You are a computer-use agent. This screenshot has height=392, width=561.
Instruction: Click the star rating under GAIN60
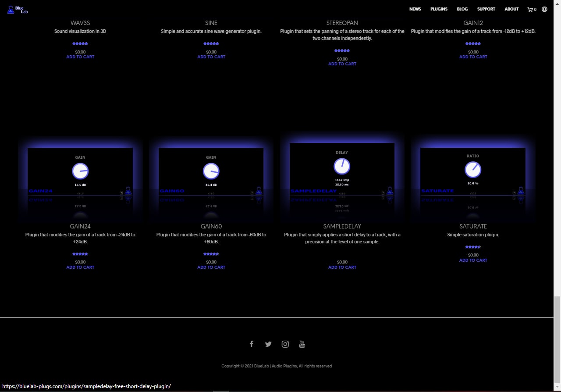tap(211, 254)
